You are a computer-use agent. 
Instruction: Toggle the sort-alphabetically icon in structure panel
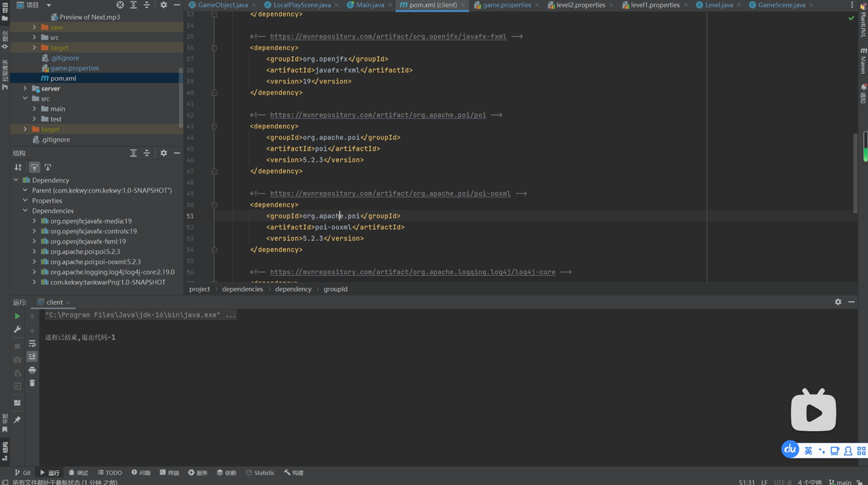pos(18,166)
